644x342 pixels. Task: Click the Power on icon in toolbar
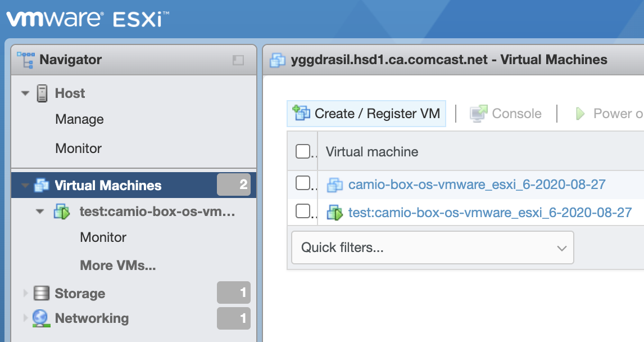pos(581,113)
